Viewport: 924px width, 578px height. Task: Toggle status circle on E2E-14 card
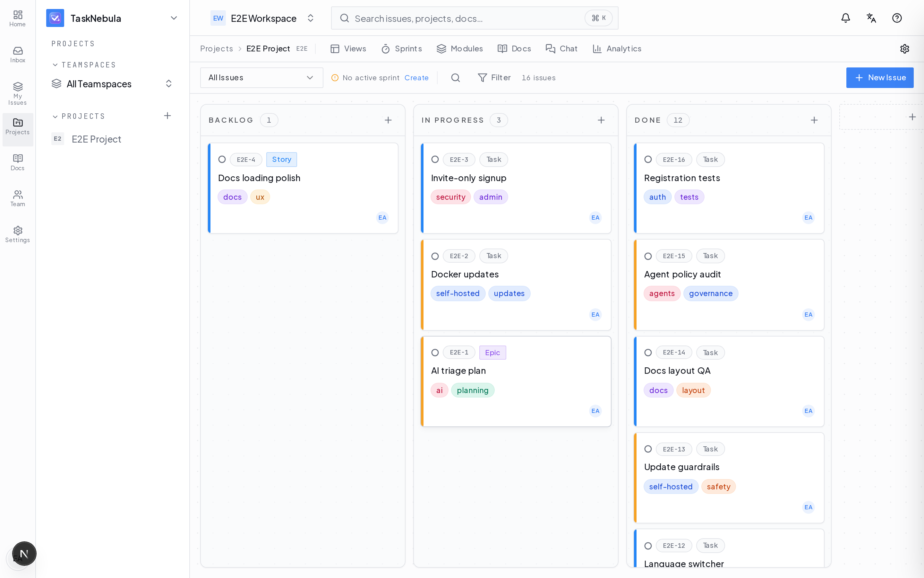[648, 353]
